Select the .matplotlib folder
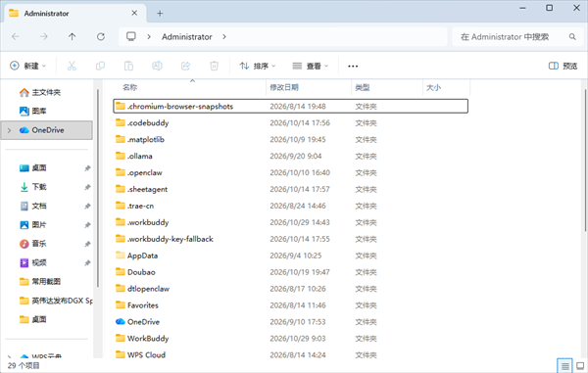Image resolution: width=588 pixels, height=373 pixels. tap(291, 139)
